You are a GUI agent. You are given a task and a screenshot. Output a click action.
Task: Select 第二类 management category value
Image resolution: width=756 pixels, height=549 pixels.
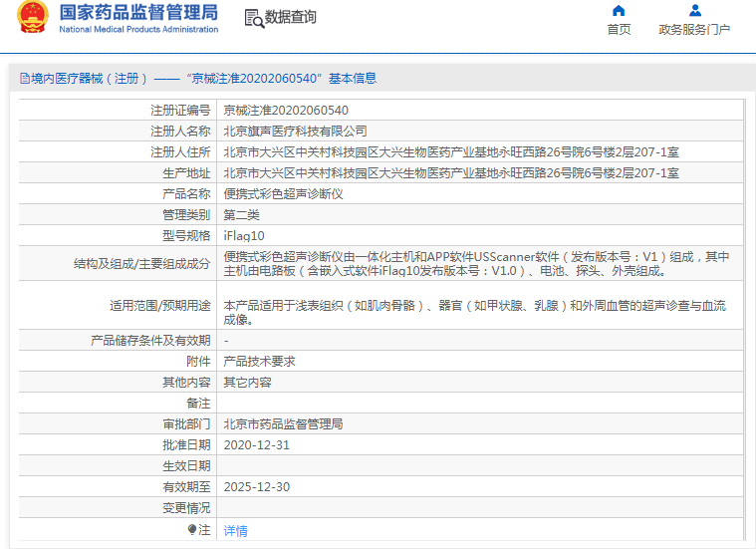242,214
